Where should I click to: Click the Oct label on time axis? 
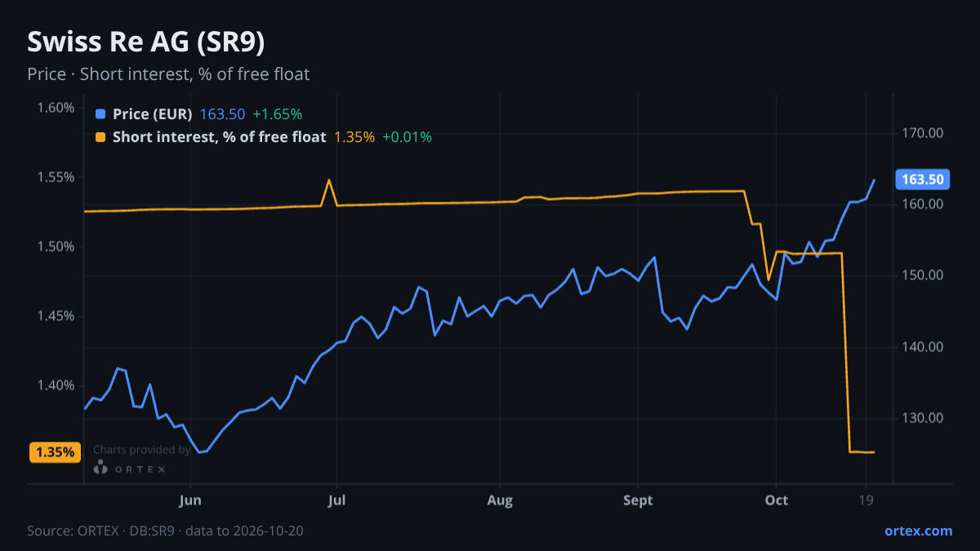click(777, 500)
